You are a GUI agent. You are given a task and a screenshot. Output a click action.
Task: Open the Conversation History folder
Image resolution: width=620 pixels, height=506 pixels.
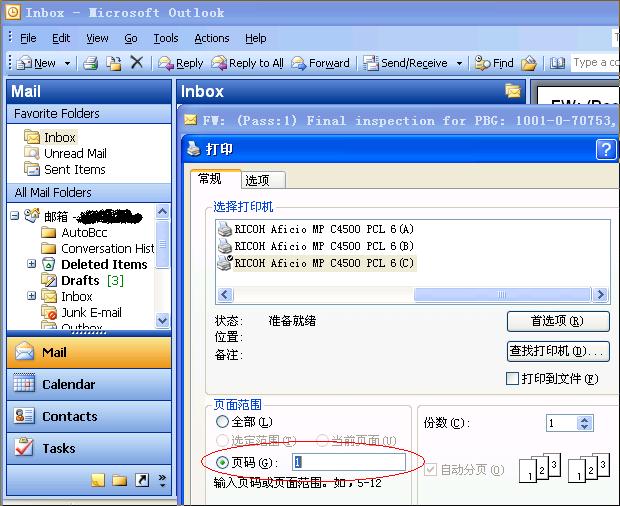pos(98,249)
